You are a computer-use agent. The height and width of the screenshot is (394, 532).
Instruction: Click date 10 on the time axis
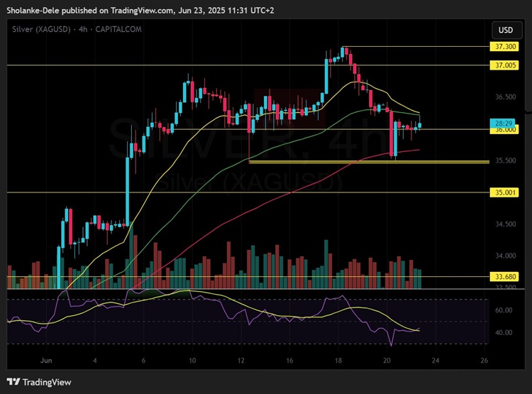click(x=192, y=361)
